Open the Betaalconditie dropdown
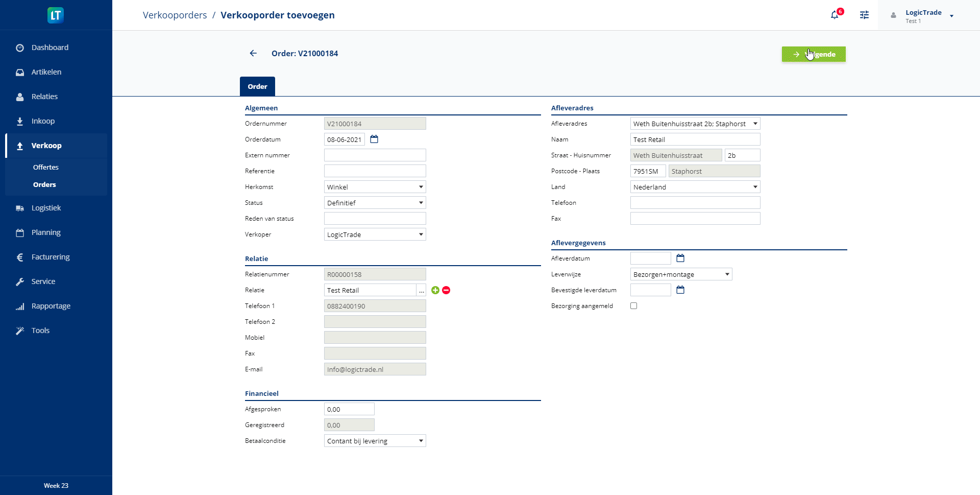The height and width of the screenshot is (495, 980). pos(375,441)
